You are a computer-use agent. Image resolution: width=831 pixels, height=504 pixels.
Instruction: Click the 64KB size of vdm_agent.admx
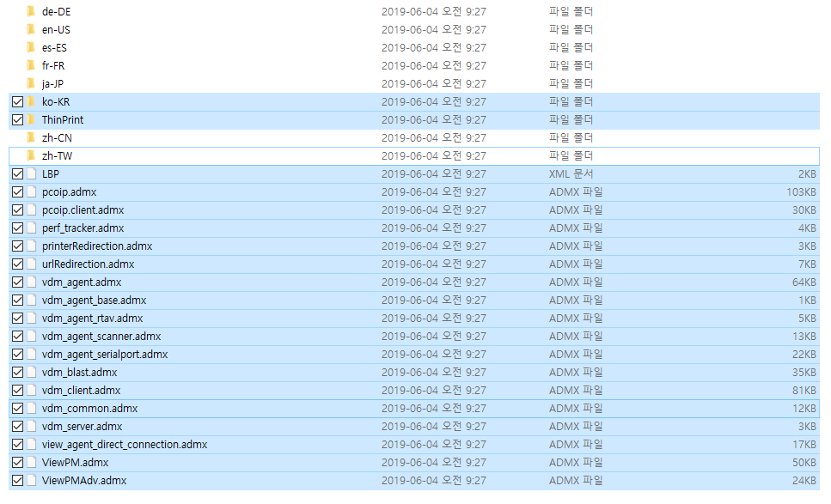tap(804, 282)
